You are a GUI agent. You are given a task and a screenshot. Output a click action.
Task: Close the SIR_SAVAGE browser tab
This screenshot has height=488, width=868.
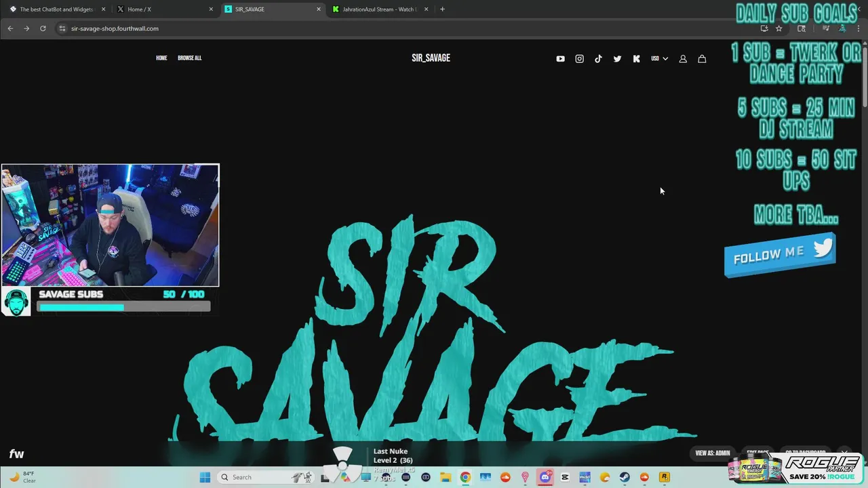(319, 9)
